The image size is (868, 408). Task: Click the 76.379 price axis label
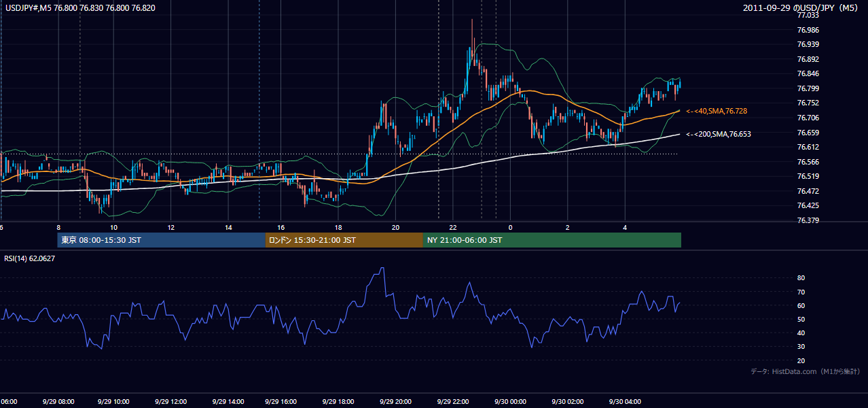pyautogui.click(x=808, y=220)
